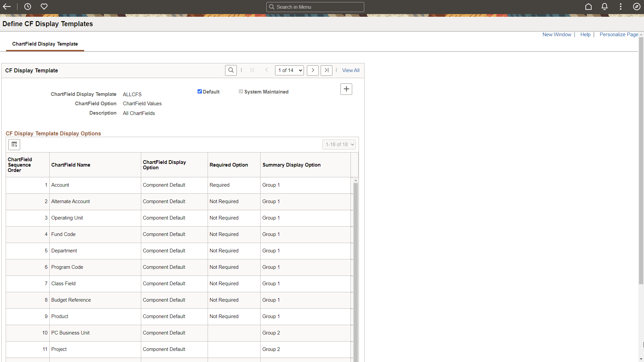Image resolution: width=644 pixels, height=362 pixels.
Task: Open the Notifications bell icon
Action: pos(604,7)
